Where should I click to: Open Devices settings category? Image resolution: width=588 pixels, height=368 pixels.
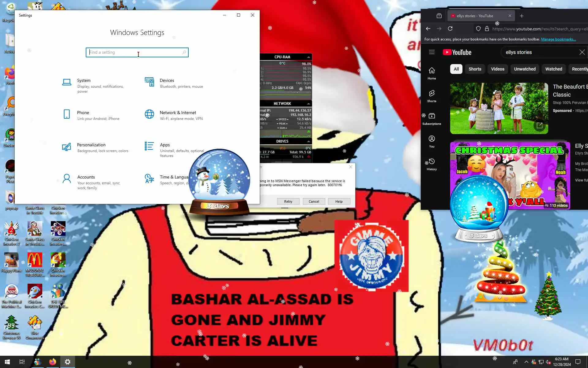pyautogui.click(x=167, y=81)
